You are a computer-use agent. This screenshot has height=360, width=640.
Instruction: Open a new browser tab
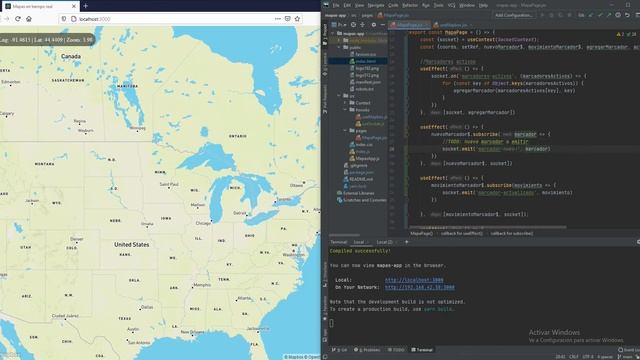(x=86, y=6)
